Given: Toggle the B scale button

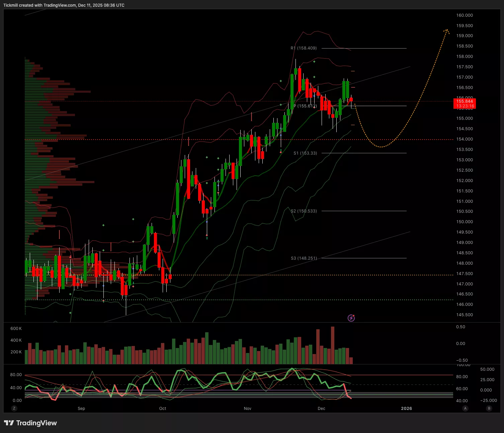Looking at the screenshot, I should [489, 408].
